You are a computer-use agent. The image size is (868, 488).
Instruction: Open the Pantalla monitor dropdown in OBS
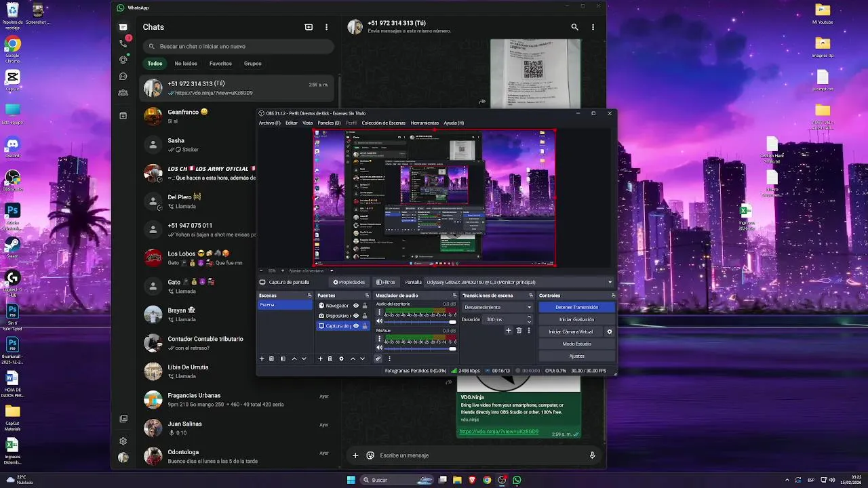[519, 282]
